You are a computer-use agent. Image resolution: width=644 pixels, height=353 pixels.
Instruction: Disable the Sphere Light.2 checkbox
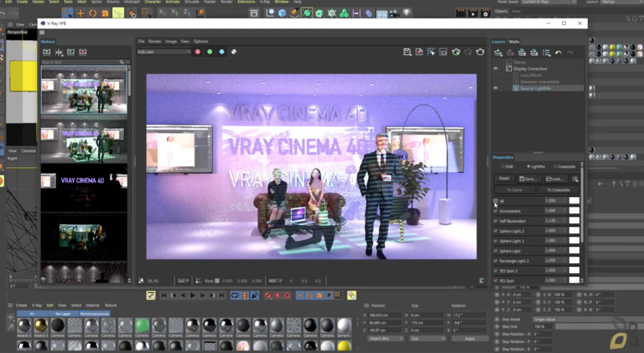click(x=496, y=231)
